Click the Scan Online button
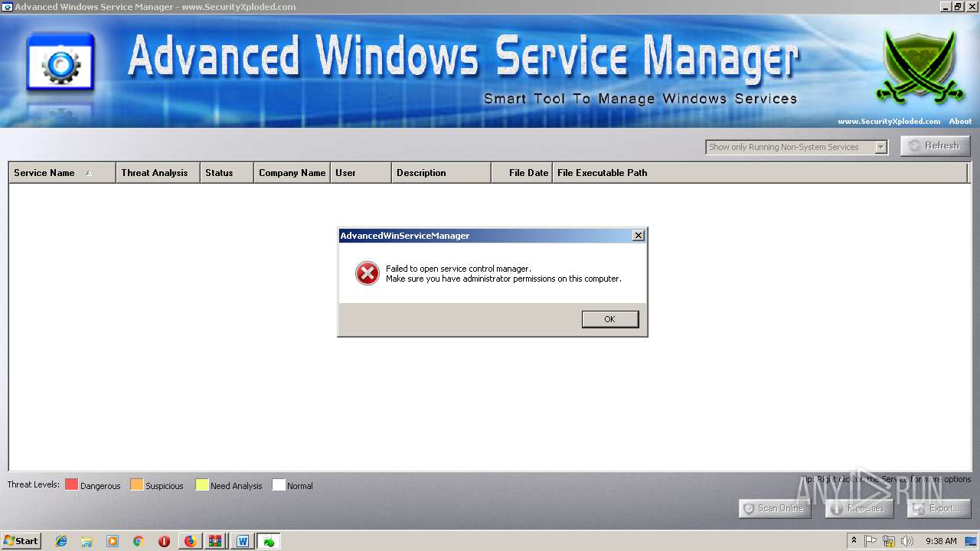 pyautogui.click(x=774, y=508)
